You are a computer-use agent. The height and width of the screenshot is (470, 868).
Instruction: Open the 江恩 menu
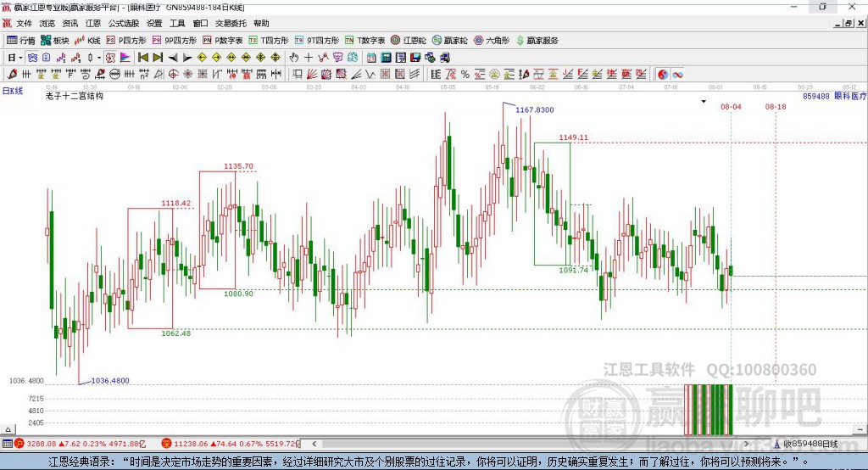[93, 23]
